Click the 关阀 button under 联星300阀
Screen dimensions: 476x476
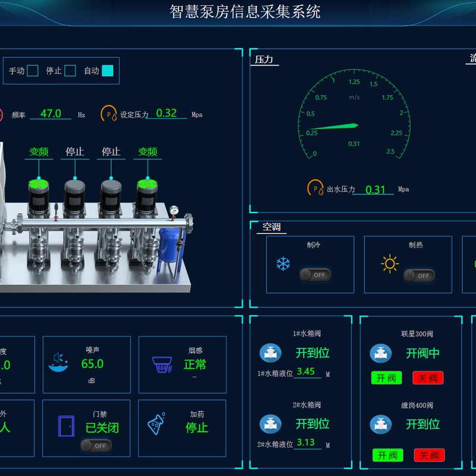(x=428, y=378)
